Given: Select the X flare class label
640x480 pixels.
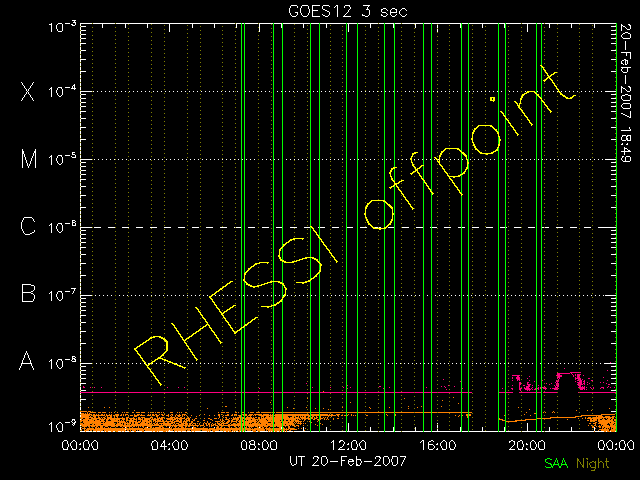Looking at the screenshot, I should (27, 91).
